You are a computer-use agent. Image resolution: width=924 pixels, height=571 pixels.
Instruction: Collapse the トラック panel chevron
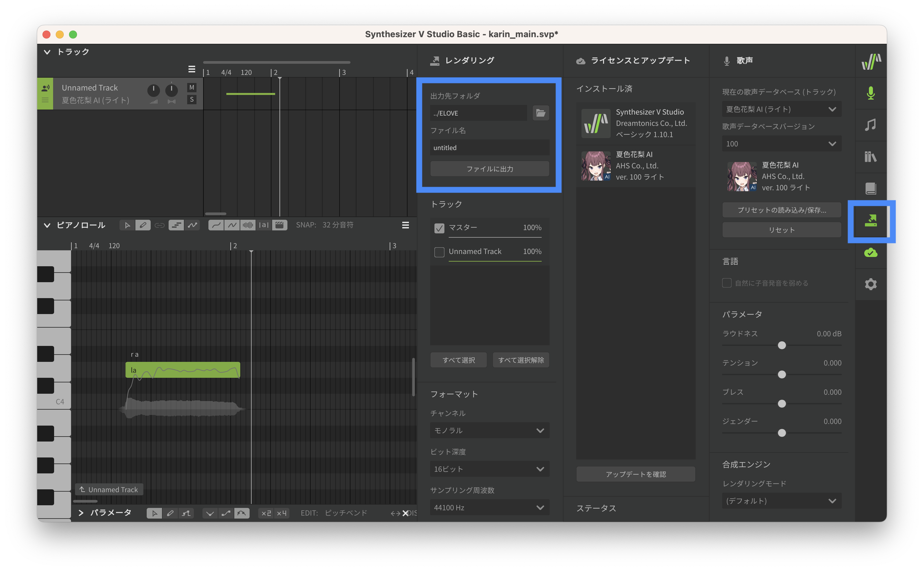click(x=47, y=52)
